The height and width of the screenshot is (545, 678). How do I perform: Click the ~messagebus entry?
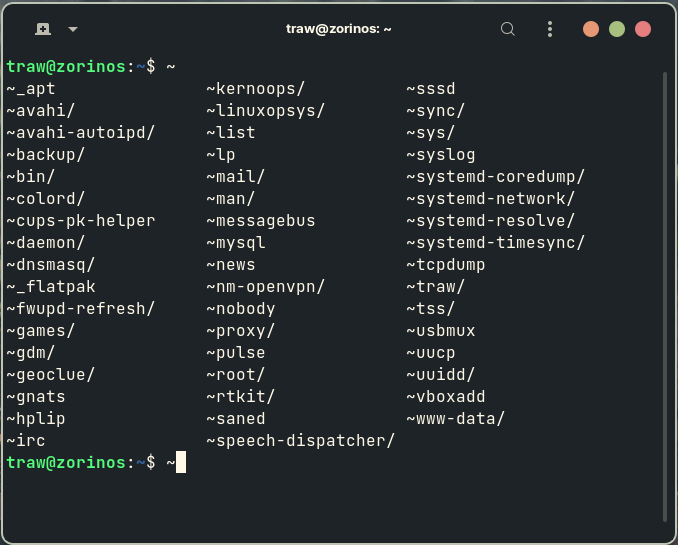coord(261,221)
